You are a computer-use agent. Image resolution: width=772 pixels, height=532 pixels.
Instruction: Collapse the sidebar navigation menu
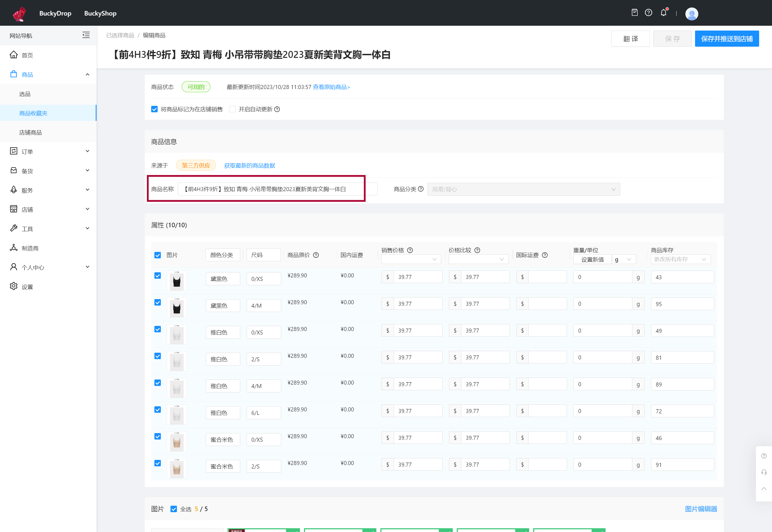coord(86,35)
